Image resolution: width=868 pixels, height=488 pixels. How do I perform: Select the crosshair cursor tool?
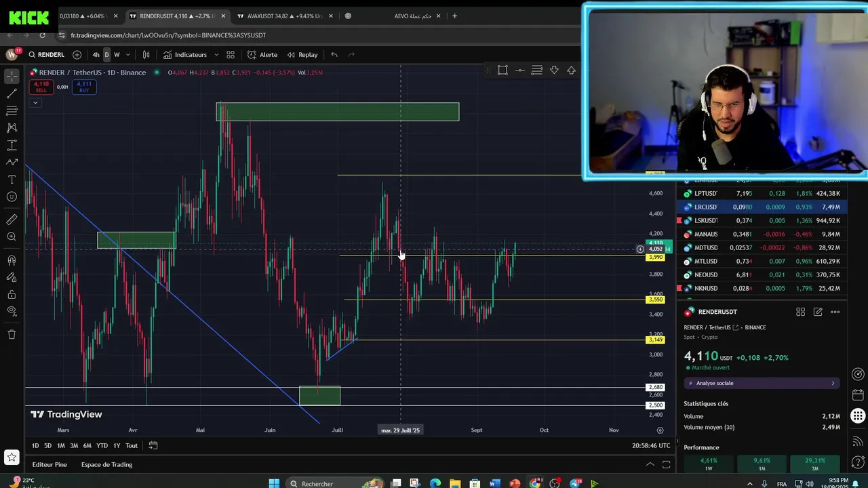[12, 76]
